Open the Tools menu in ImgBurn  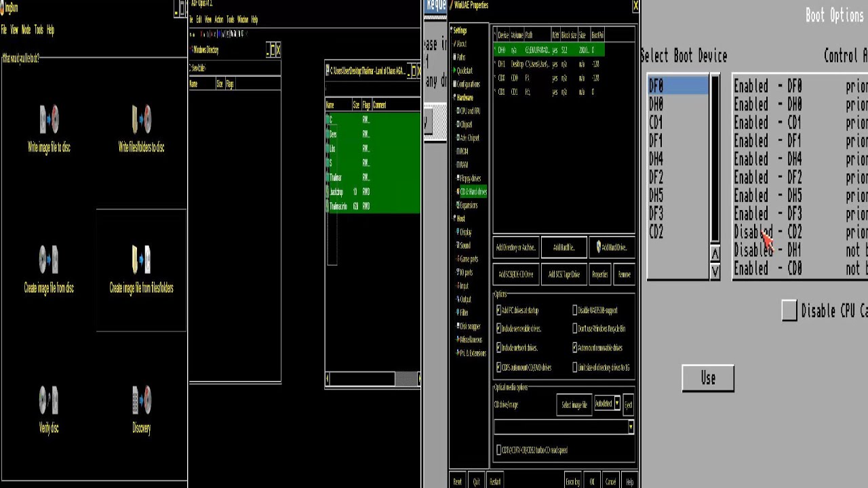pyautogui.click(x=39, y=30)
